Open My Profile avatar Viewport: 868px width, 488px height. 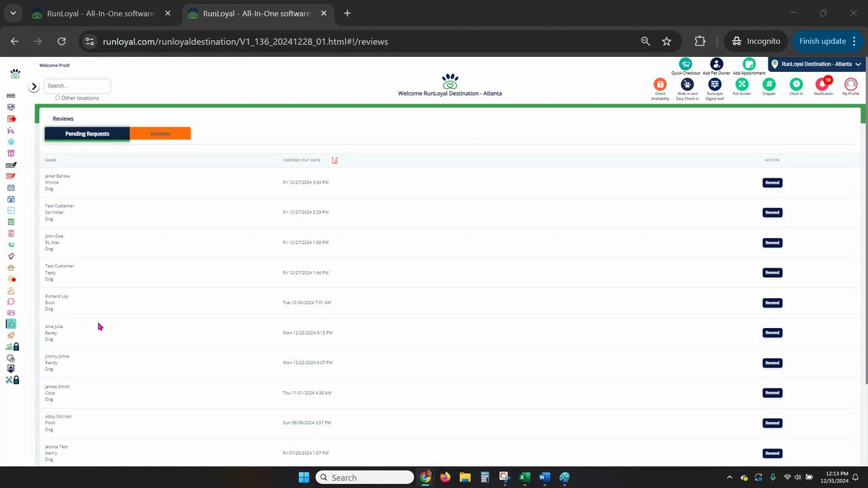click(x=850, y=84)
